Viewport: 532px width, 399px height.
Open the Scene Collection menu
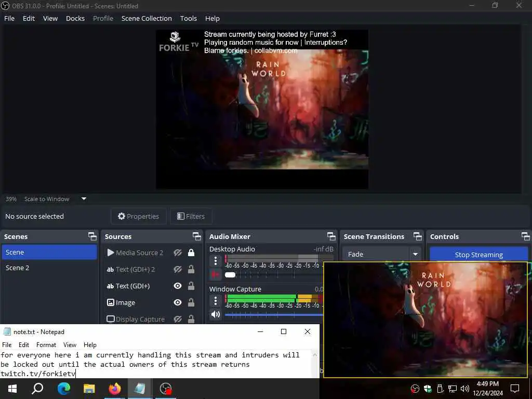[x=147, y=18]
